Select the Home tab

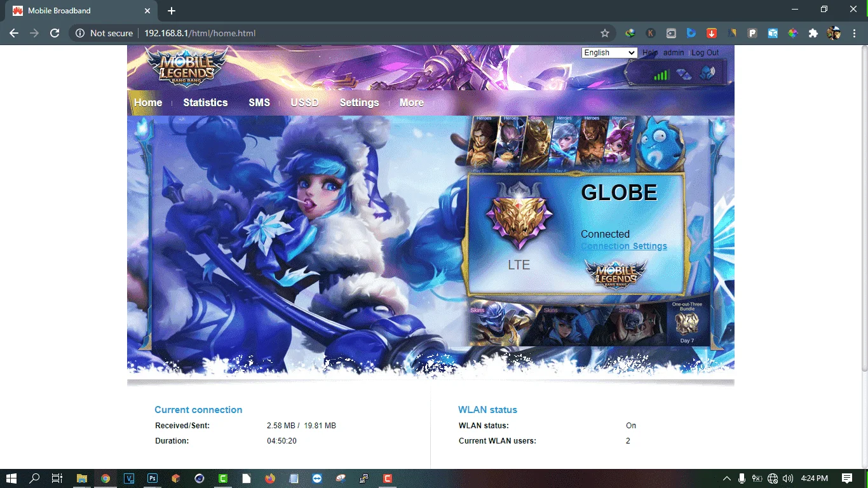(148, 102)
